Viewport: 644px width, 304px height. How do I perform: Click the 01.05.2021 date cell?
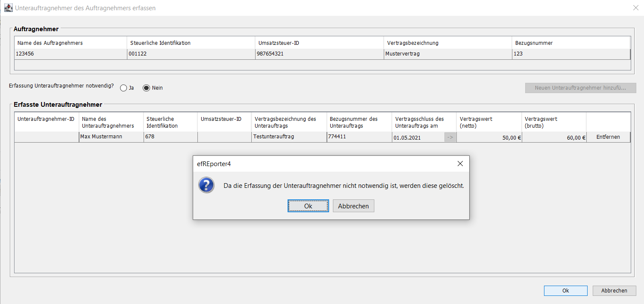pos(418,137)
